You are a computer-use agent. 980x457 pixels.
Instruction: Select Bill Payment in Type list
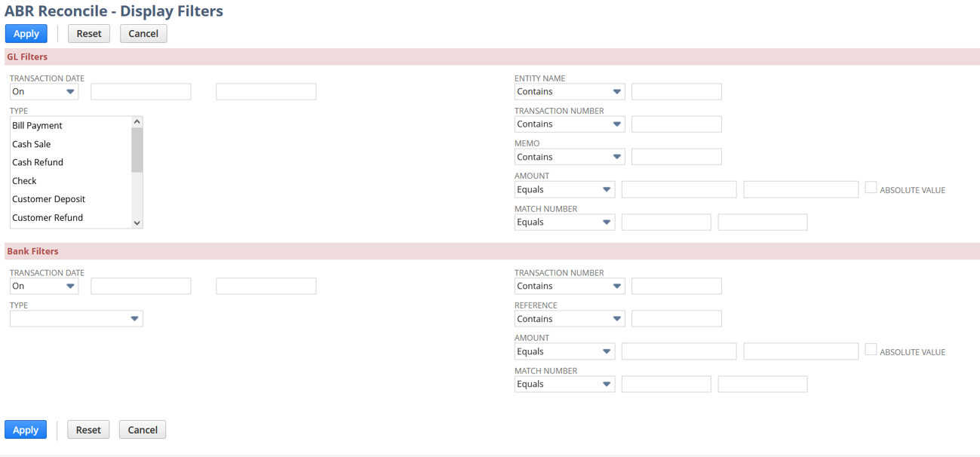point(38,126)
